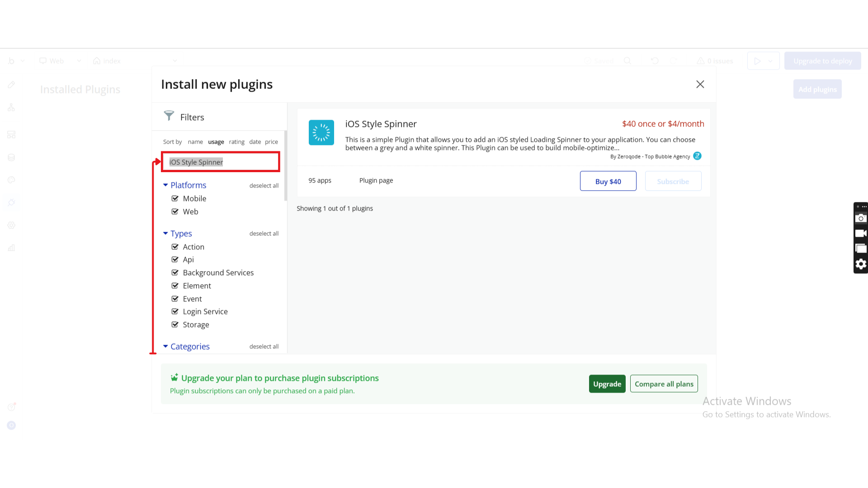Viewport: 868px width, 488px height.
Task: Click the gallery icon on the right-edge capture toolbar
Action: [861, 249]
